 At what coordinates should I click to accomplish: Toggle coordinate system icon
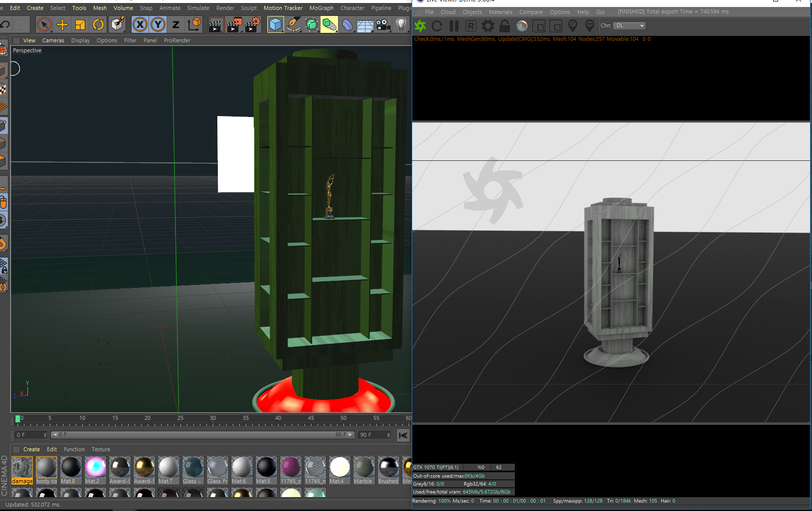194,24
